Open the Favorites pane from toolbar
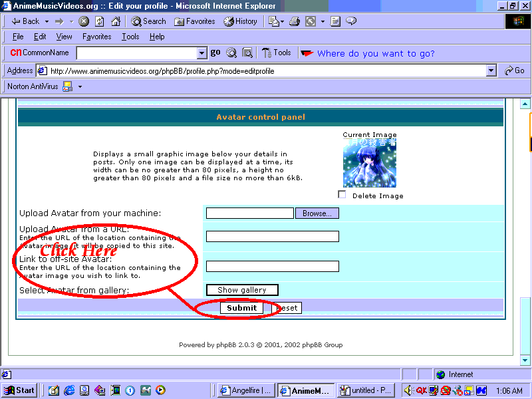532x399 pixels. point(195,21)
